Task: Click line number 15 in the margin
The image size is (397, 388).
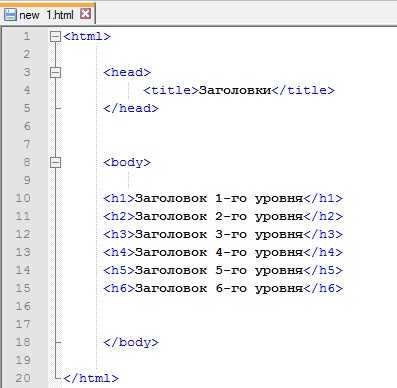Action: coord(23,288)
